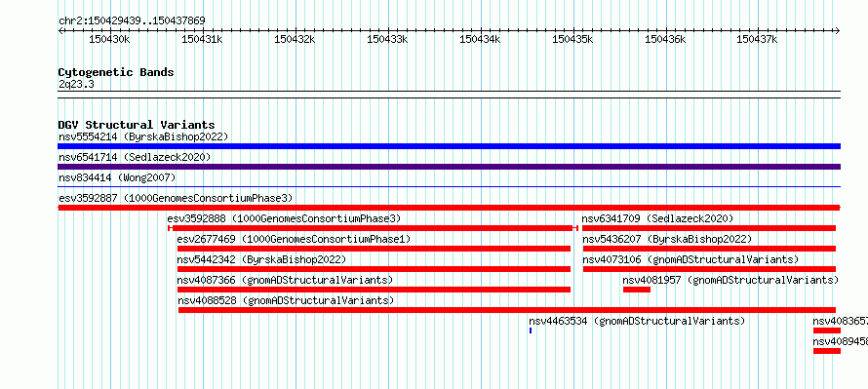
Task: Select the red bar under nsv4089458
Action: tap(827, 351)
